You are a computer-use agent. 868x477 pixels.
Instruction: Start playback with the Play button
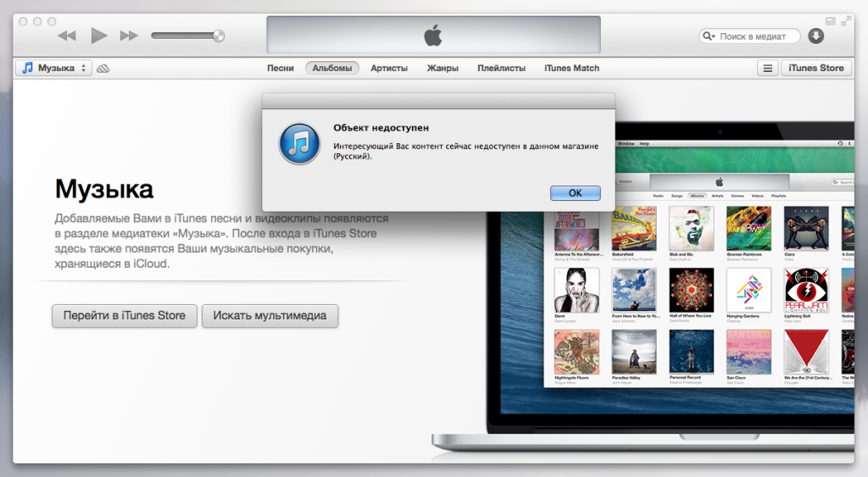98,36
